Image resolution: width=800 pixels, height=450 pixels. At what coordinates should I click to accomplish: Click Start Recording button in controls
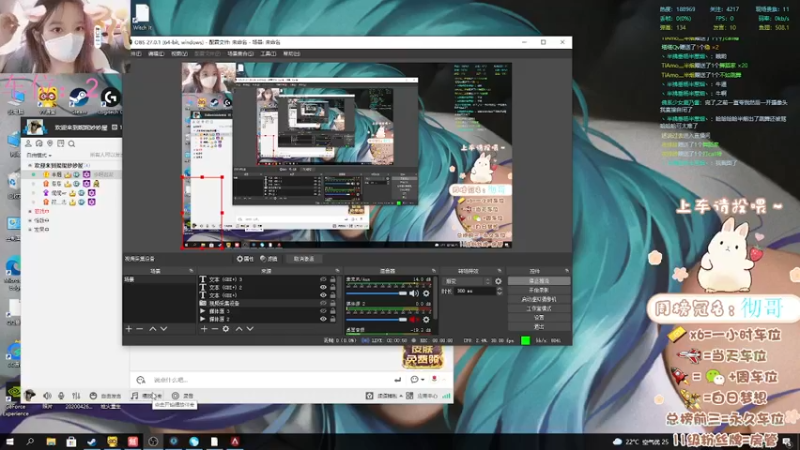tap(539, 290)
